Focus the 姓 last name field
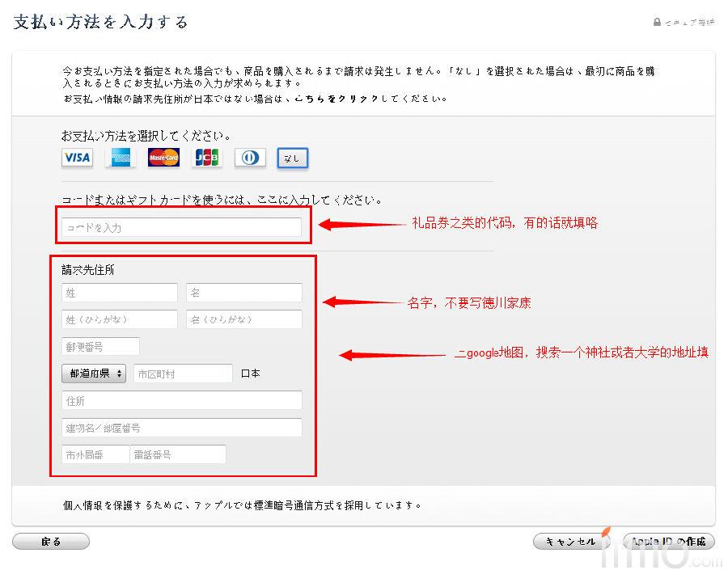 pos(119,293)
